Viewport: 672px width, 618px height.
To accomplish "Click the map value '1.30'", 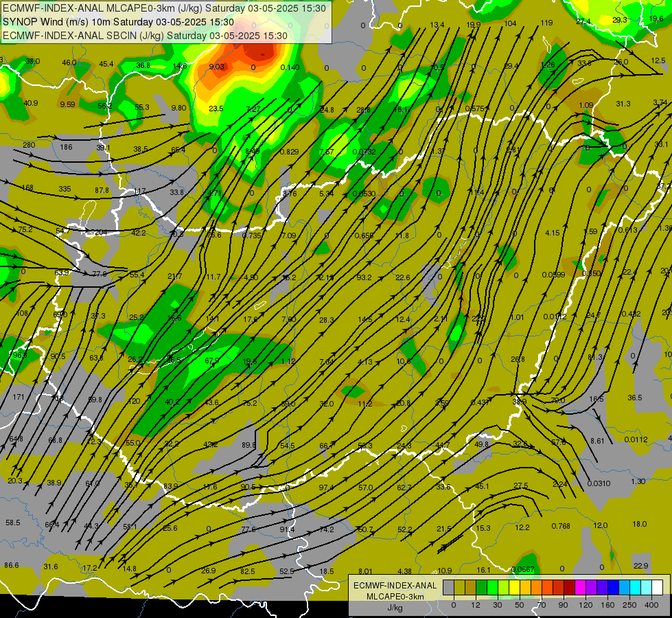I will coord(638,481).
